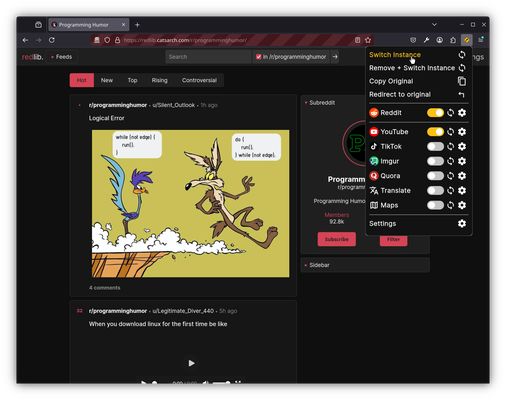Viewport: 506px width, 400px height.
Task: Switch instance for Quora row
Action: (x=450, y=176)
